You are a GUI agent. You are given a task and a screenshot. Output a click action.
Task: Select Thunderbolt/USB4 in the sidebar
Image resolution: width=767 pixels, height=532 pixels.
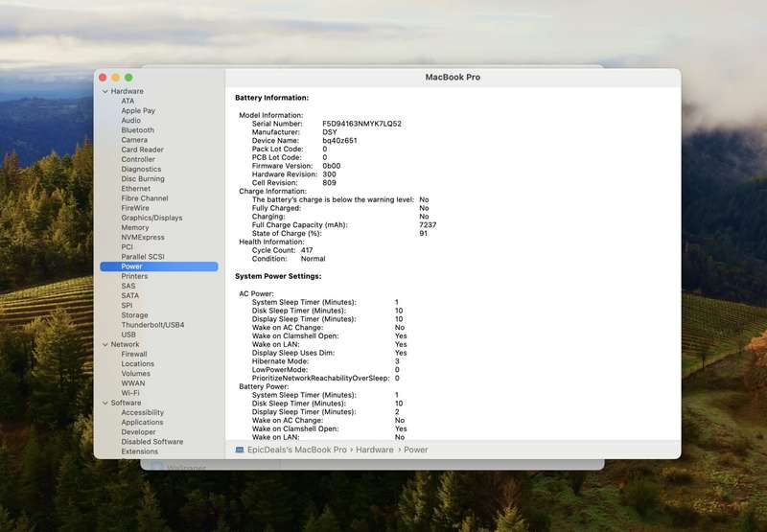152,325
